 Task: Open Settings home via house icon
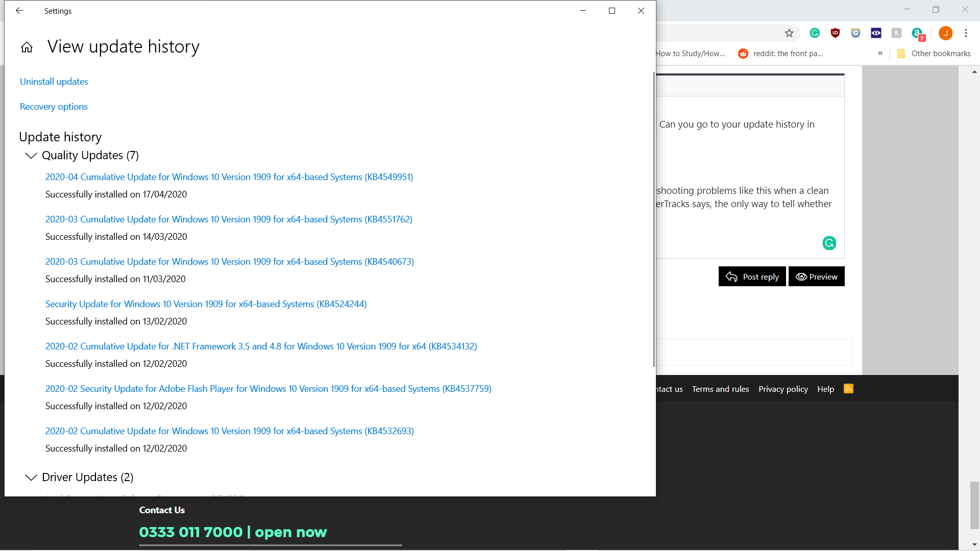(27, 47)
